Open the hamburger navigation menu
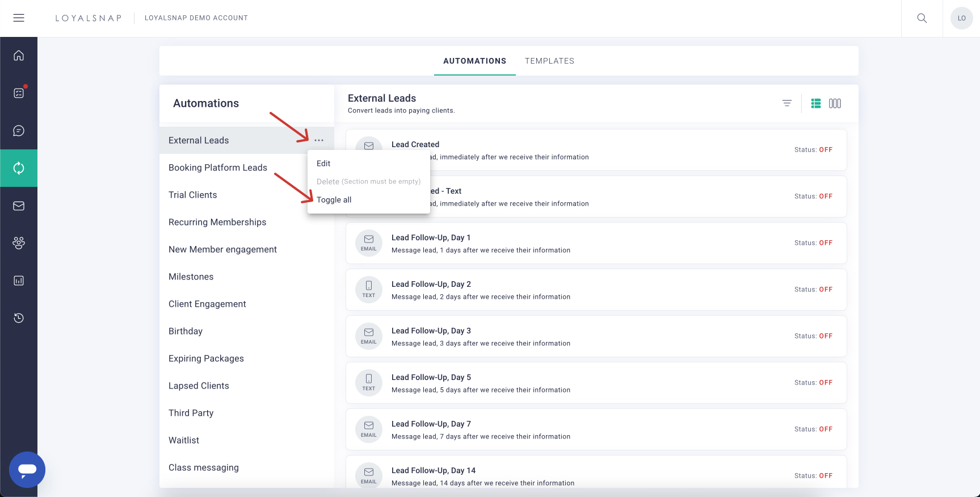The width and height of the screenshot is (980, 497). [19, 18]
